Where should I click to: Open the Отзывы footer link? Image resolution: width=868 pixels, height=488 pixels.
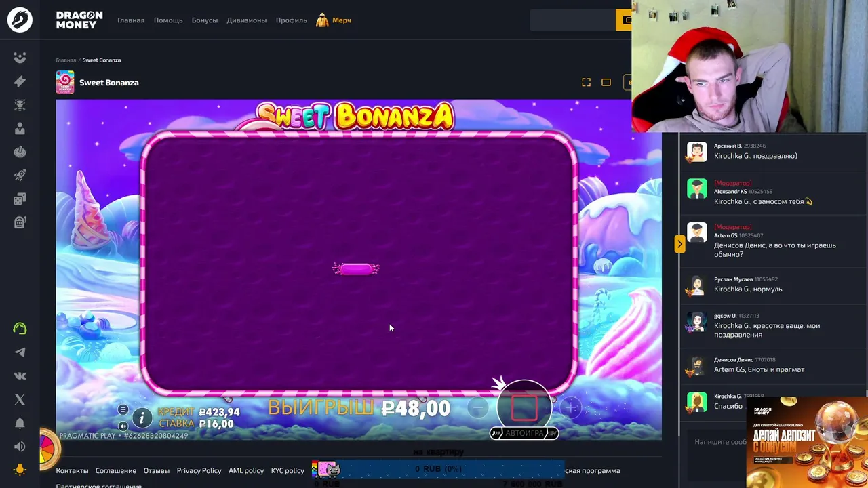point(157,470)
